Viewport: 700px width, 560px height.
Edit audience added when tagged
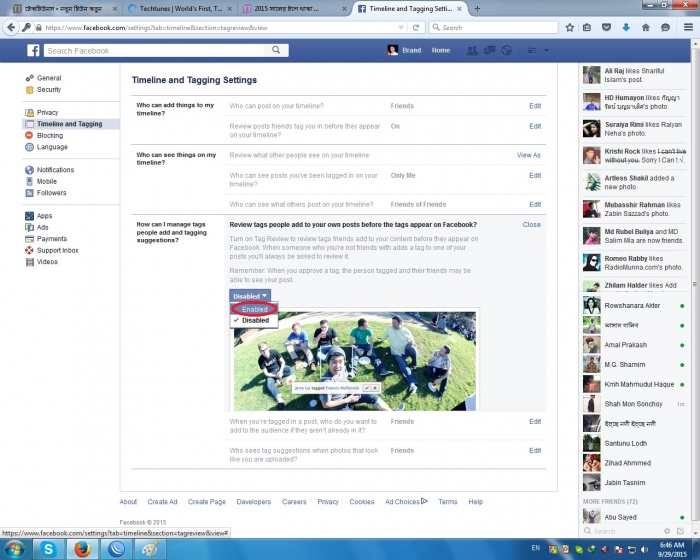click(535, 422)
